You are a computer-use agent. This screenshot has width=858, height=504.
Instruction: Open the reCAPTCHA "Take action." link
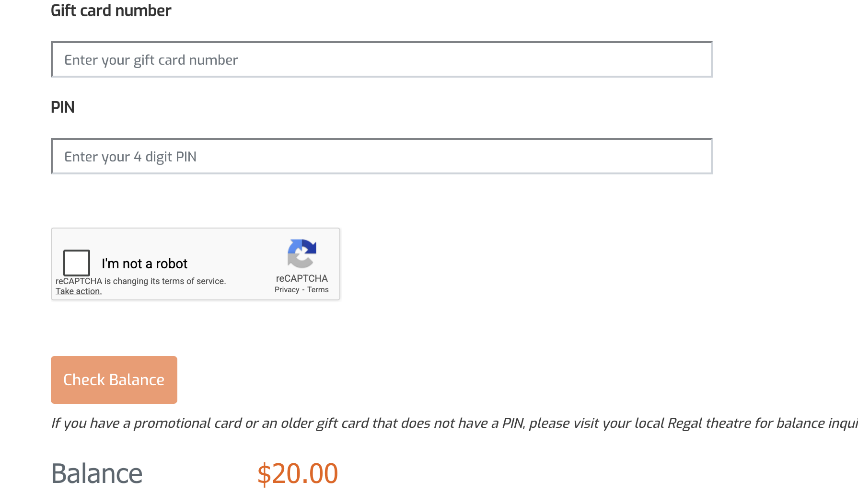tap(79, 291)
